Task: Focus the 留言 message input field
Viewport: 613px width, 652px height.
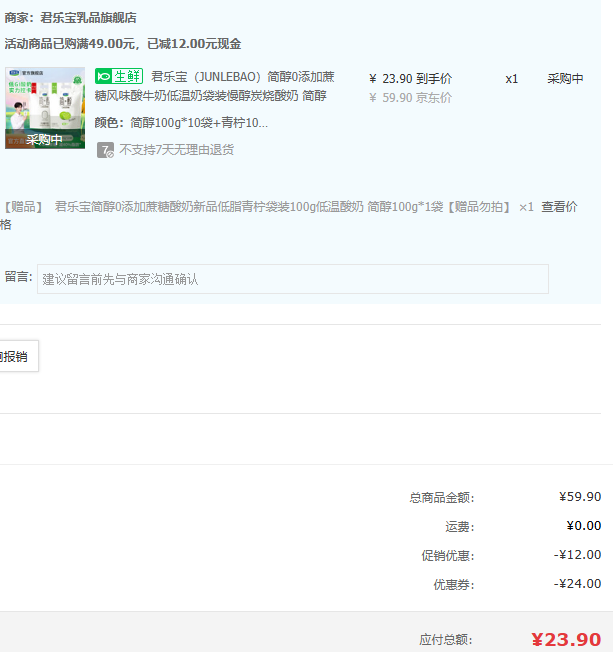Action: [293, 279]
